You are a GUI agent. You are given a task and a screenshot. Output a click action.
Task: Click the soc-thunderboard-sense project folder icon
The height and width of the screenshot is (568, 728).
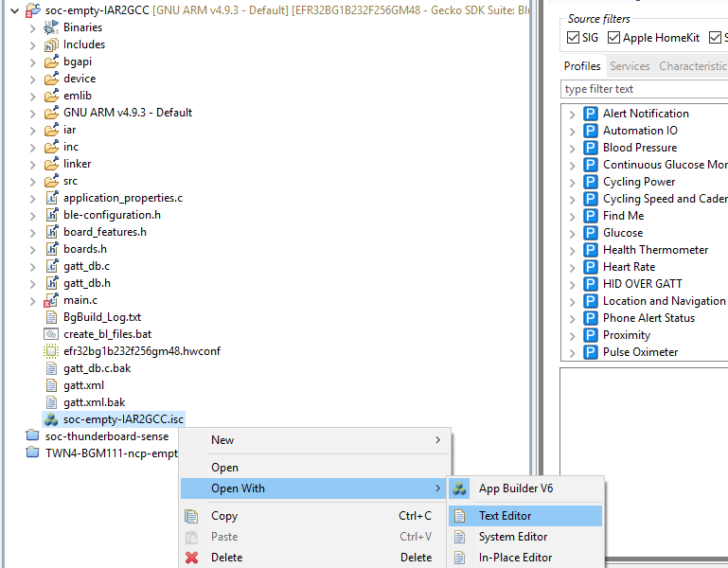point(33,436)
